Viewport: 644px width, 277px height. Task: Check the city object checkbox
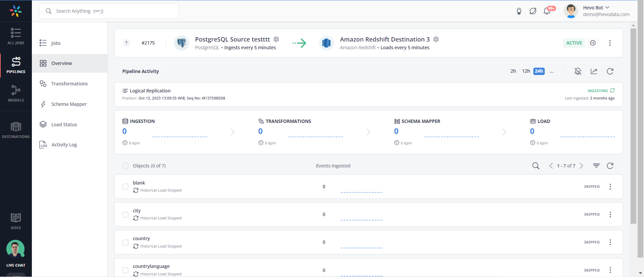pyautogui.click(x=125, y=215)
